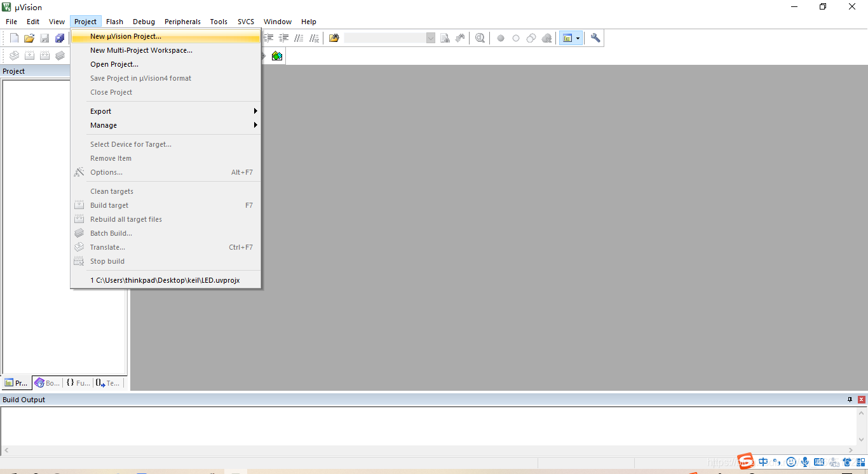The height and width of the screenshot is (474, 868).
Task: Click Clean targets menu entry
Action: 166,191
